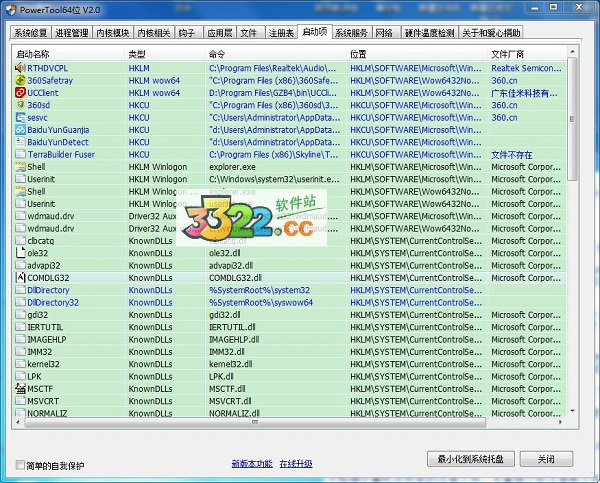The width and height of the screenshot is (600, 483).
Task: Sort by 文件厂商 column header
Action: point(527,54)
